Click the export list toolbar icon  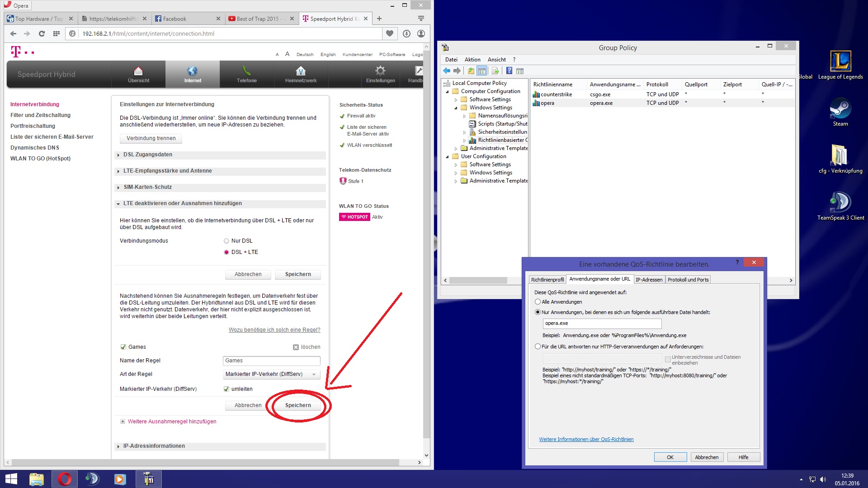[x=495, y=71]
